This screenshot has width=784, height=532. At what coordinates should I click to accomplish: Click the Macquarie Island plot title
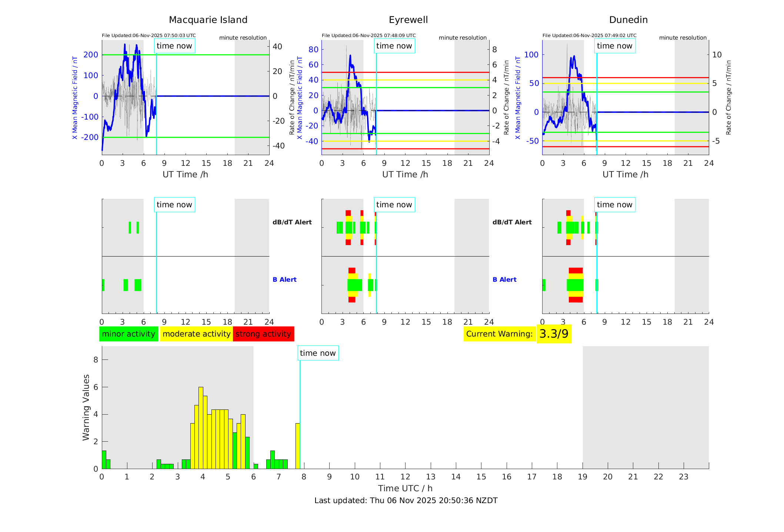pyautogui.click(x=208, y=20)
